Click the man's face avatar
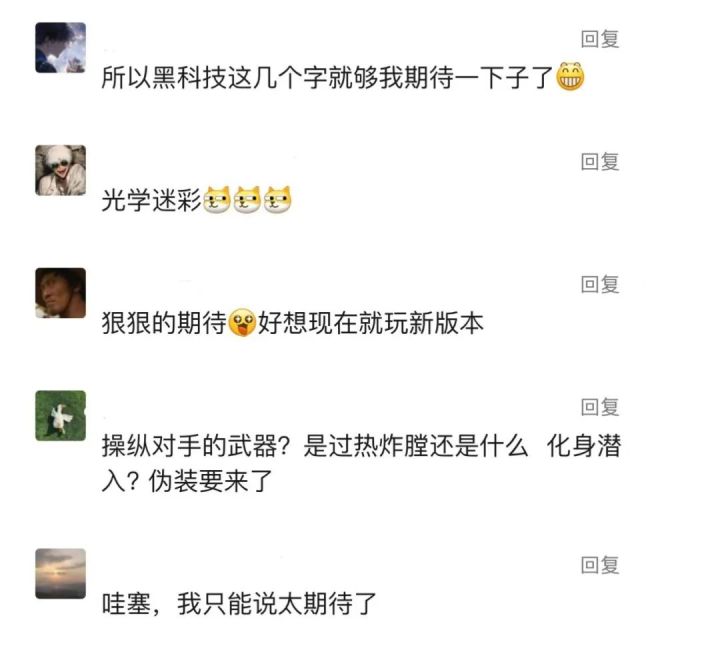The height and width of the screenshot is (646, 720). tap(60, 293)
